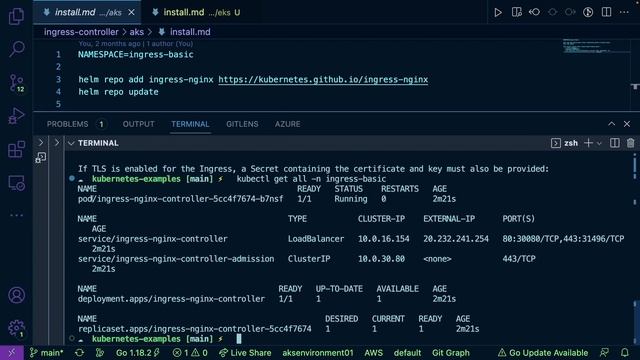This screenshot has height=360, width=640.
Task: Open the Accounts menu
Action: [16, 295]
